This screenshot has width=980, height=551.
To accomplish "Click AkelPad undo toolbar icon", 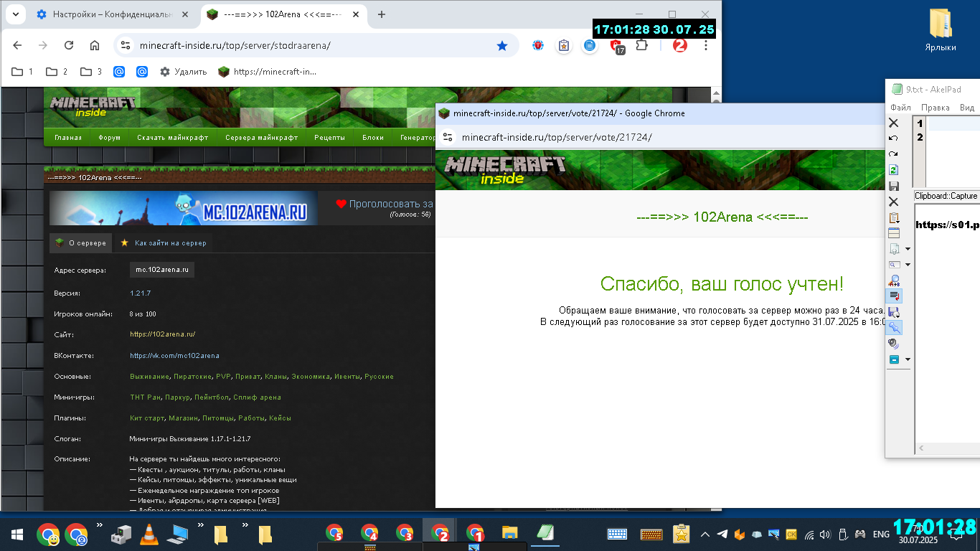I will click(893, 138).
